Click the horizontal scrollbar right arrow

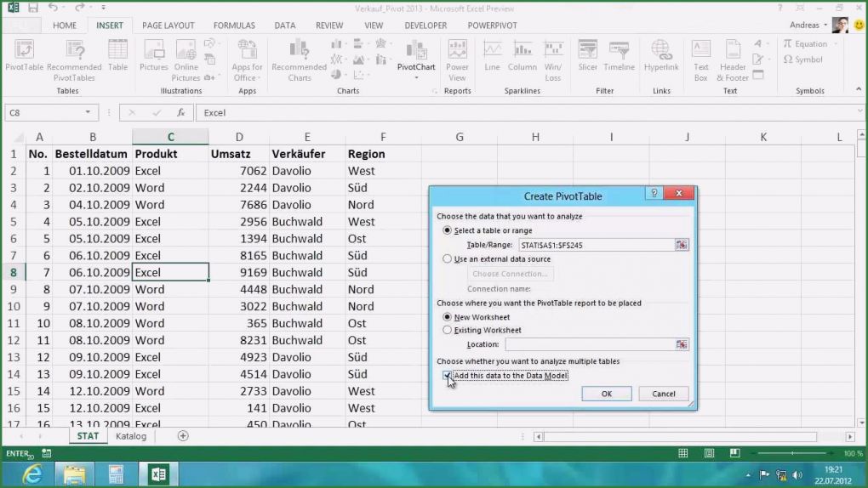tap(850, 436)
